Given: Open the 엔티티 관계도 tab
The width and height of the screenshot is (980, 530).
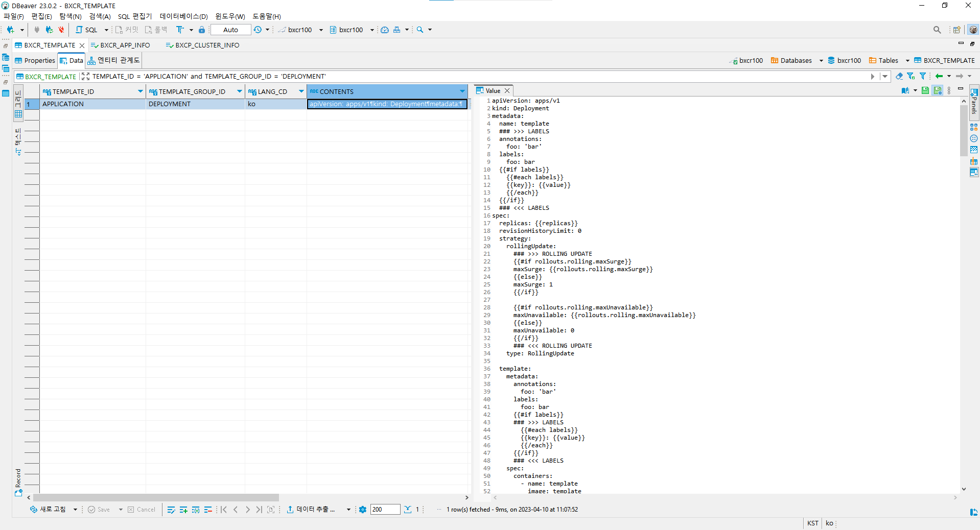Looking at the screenshot, I should point(114,60).
